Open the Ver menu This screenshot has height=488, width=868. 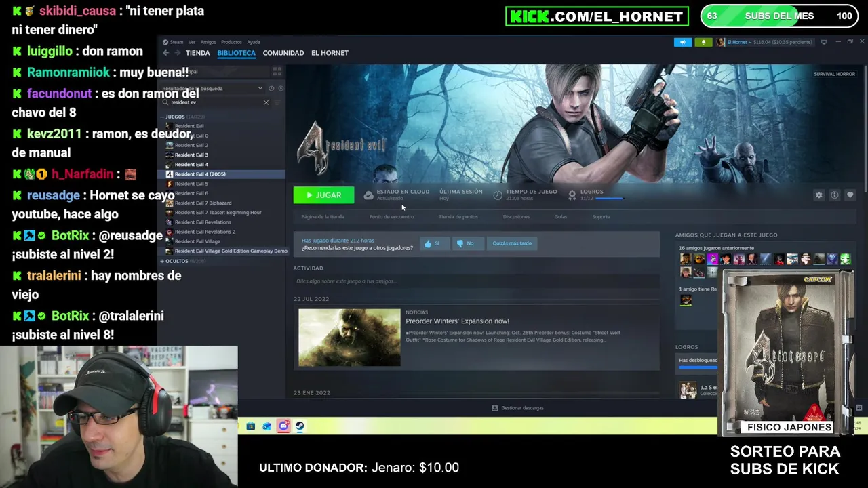(192, 42)
